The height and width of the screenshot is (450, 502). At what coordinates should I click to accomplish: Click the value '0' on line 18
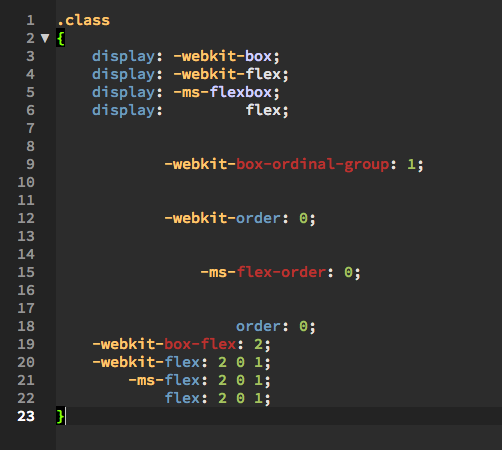point(303,326)
